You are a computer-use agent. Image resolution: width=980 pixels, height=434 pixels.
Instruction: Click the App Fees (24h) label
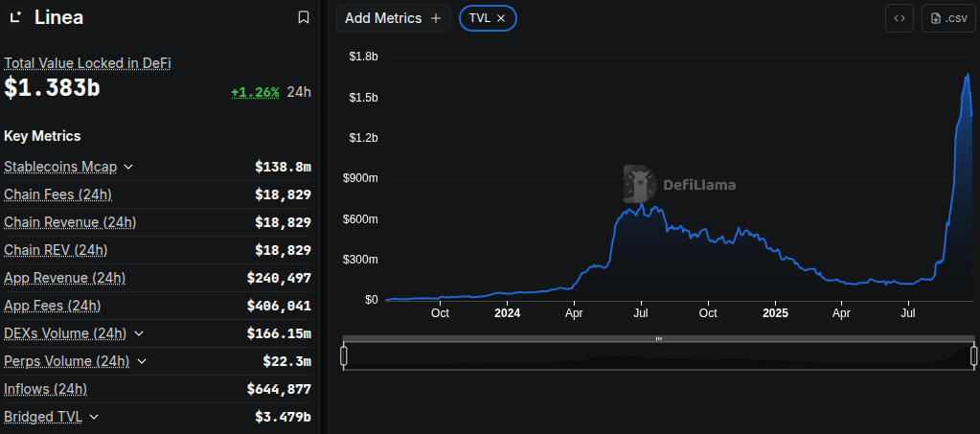(53, 306)
